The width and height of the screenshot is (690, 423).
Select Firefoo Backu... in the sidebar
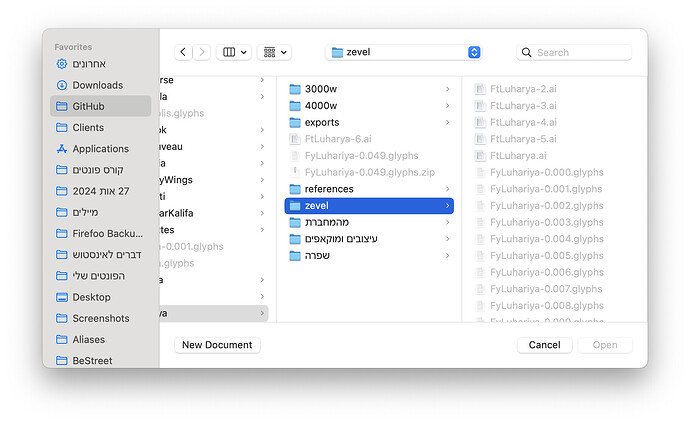(x=100, y=233)
